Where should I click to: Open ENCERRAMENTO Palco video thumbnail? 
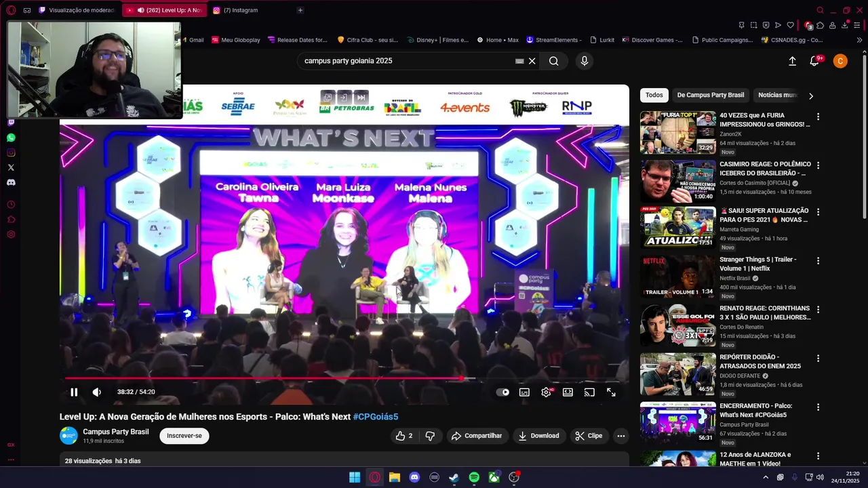(677, 423)
